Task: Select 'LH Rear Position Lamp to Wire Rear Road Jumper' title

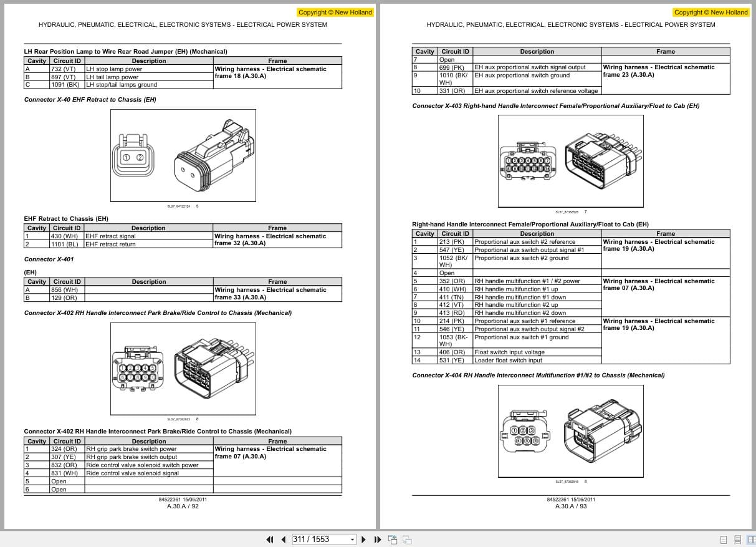Action: tap(125, 51)
